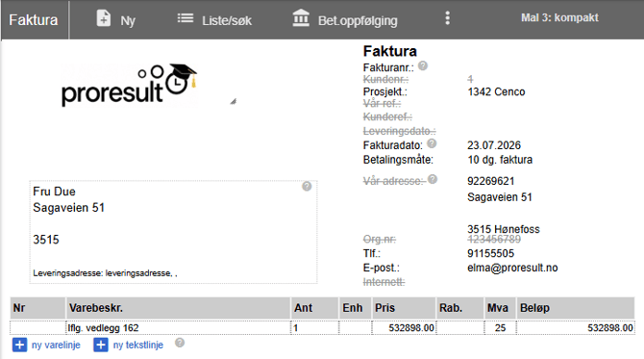Click the Varebeskr. field Iflg. vedlegg 162
Screen dimensions: 644x359
[x=178, y=328]
